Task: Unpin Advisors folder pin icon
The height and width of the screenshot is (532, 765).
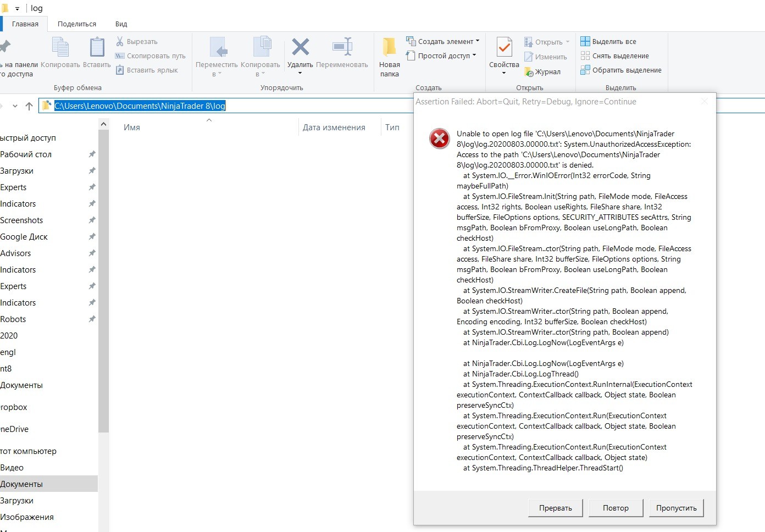Action: 92,253
